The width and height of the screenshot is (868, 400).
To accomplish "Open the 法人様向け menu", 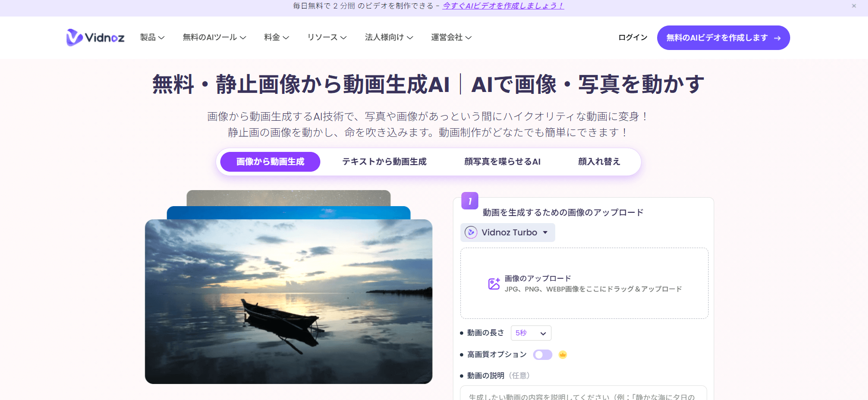I will pos(389,37).
